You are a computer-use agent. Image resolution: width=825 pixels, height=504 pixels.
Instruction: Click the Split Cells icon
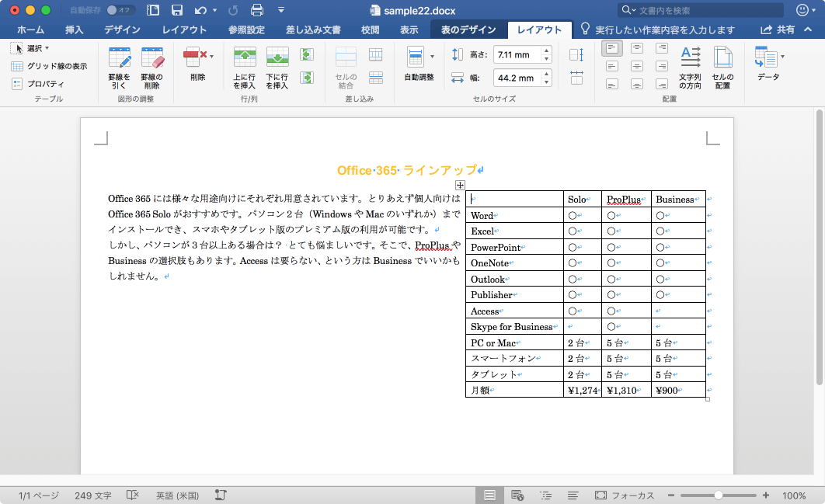[x=376, y=54]
